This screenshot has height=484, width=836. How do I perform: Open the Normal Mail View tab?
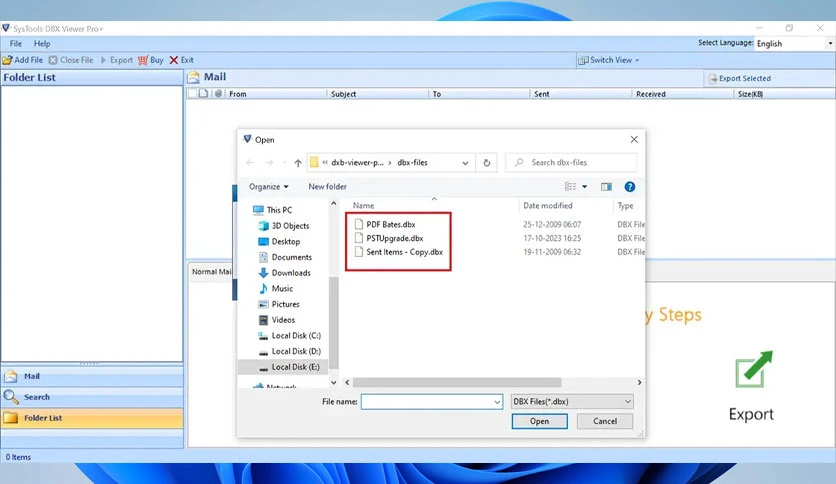coord(212,272)
